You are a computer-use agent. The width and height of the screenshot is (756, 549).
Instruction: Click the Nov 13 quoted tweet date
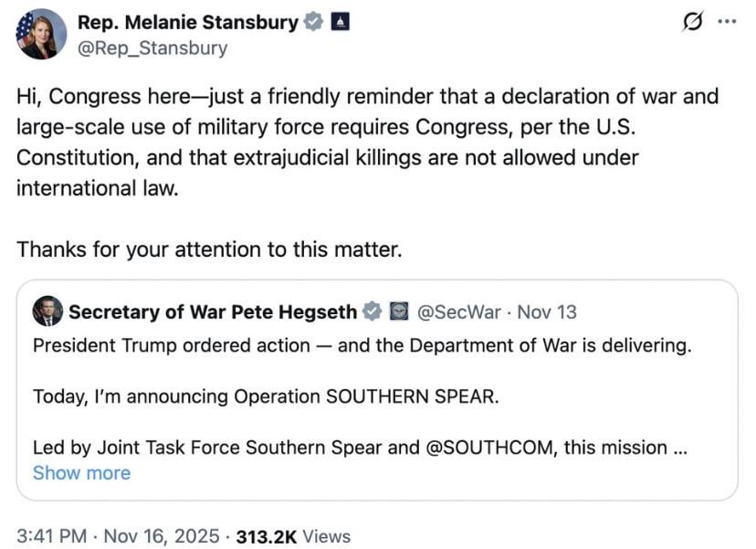[x=547, y=312]
